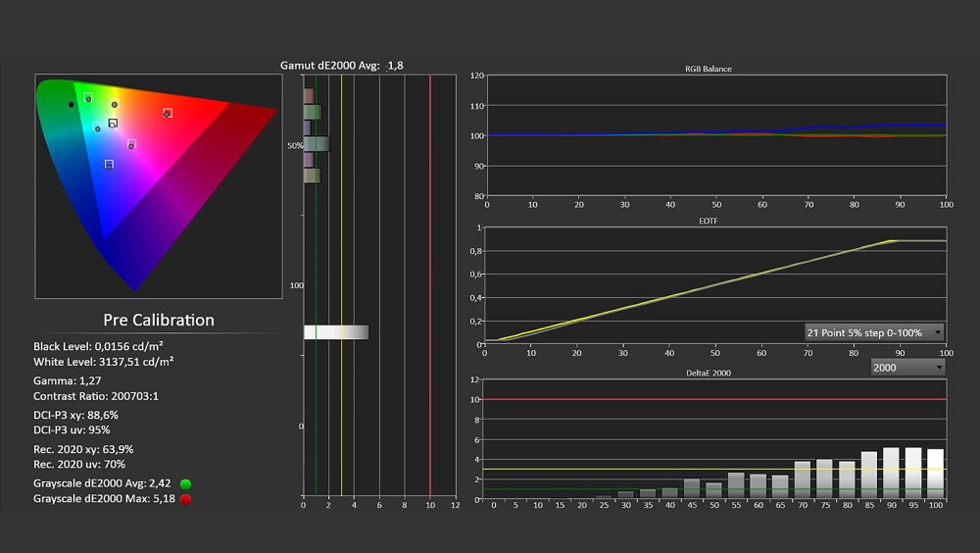980x553 pixels.
Task: Click the magenta gamut dE bar
Action: pos(309,160)
